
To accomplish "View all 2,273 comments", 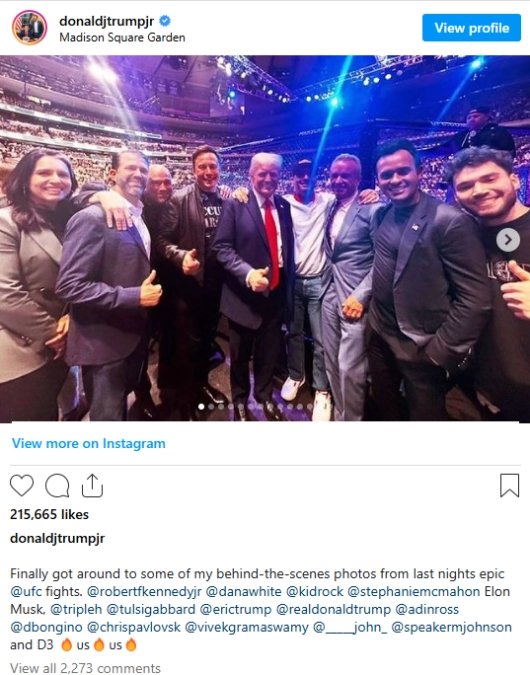I will tap(85, 668).
